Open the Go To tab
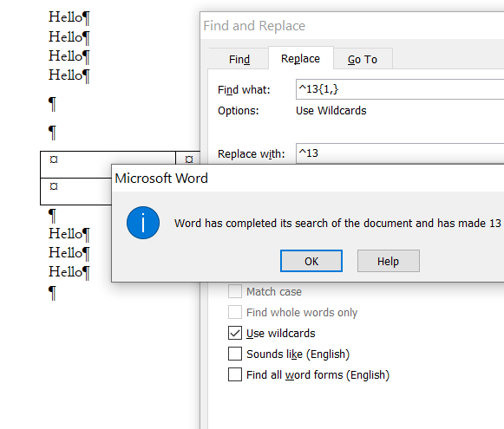 (363, 59)
